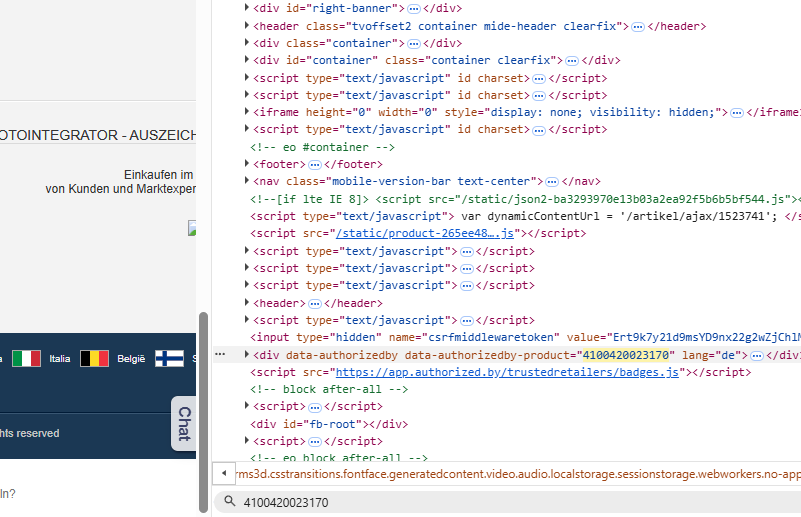The image size is (801, 517).
Task: Click ellipsis badge in tvoffset2 header row
Action: coord(638,27)
